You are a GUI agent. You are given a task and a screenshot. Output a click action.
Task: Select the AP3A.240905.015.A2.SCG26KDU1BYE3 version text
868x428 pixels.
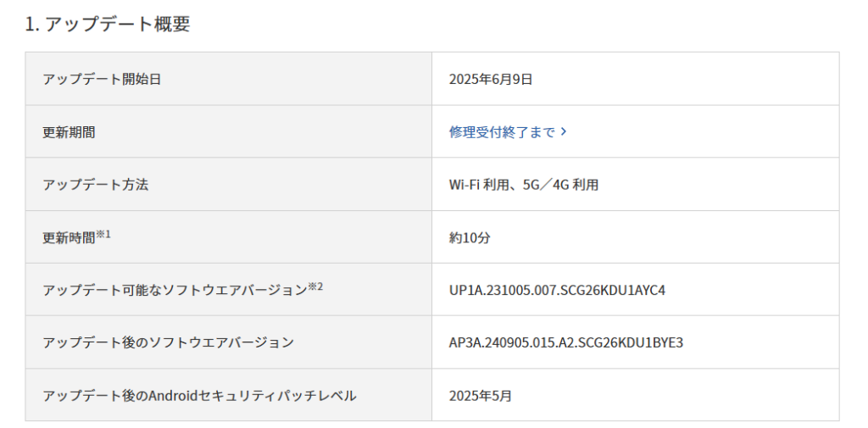[565, 342]
